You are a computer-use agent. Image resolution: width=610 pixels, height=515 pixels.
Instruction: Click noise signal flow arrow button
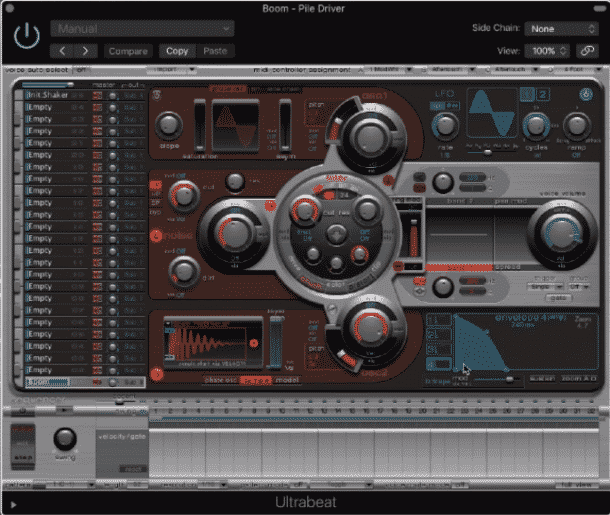tap(270, 206)
